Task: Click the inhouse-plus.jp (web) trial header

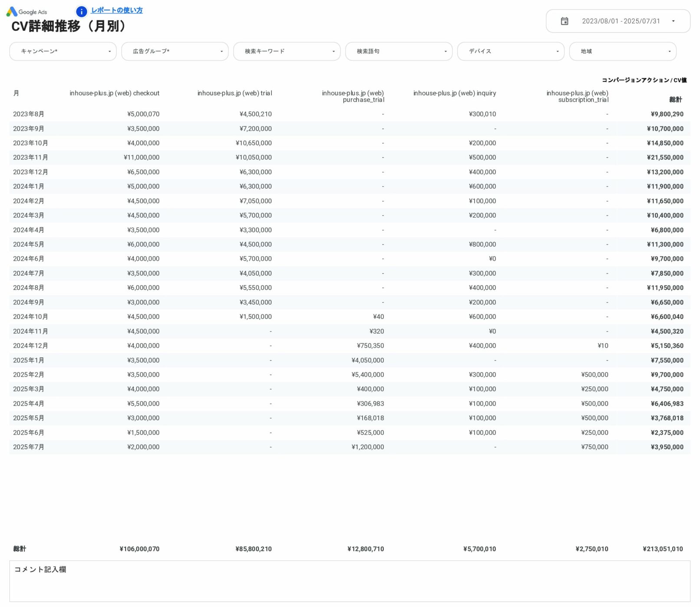Action: [234, 93]
